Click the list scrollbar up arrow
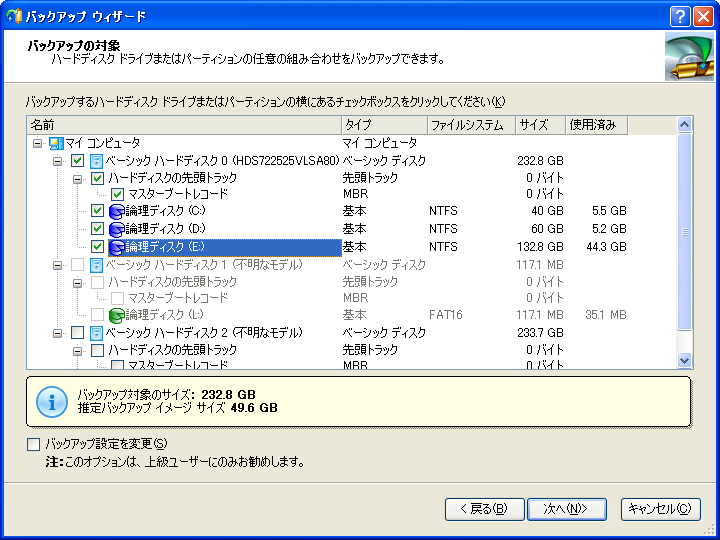The image size is (720, 540). click(684, 124)
